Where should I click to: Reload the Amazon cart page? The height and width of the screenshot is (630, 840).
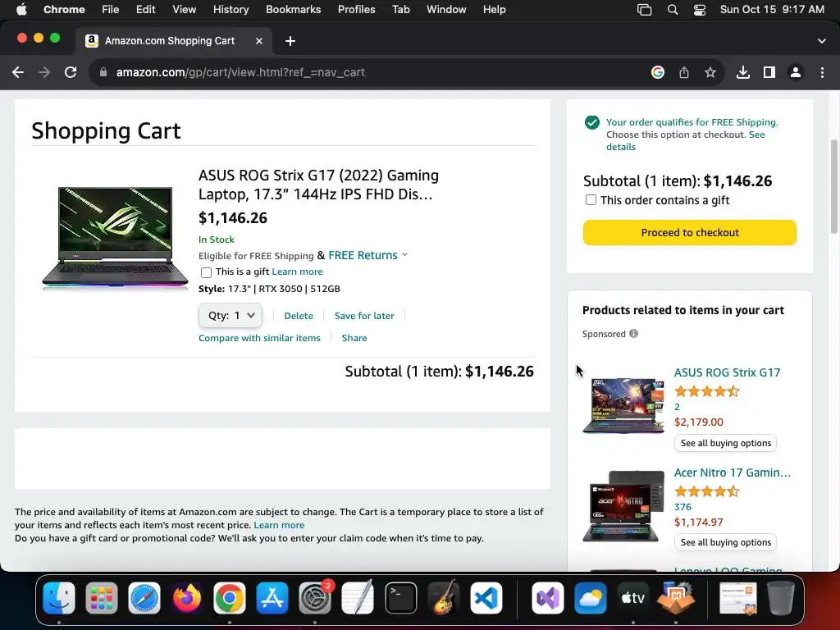pyautogui.click(x=71, y=72)
